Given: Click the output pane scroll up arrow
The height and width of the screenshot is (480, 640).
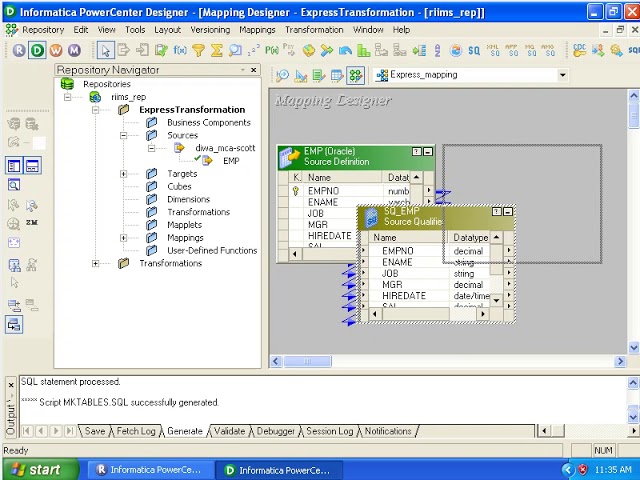Looking at the screenshot, I should pos(633,382).
